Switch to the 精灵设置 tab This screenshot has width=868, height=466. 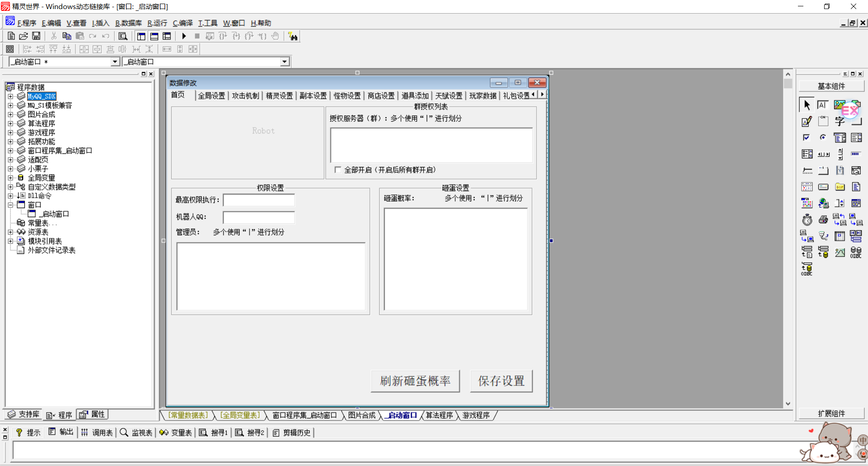(279, 96)
